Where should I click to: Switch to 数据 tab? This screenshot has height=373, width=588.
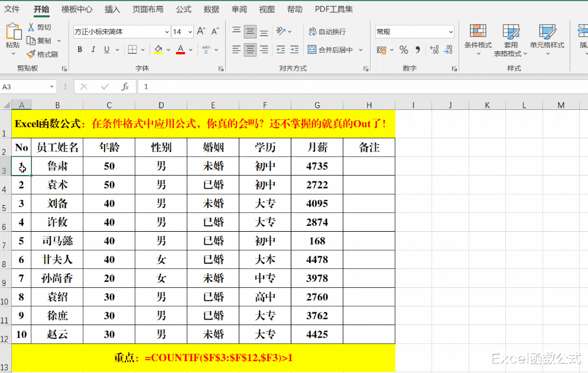coord(212,9)
